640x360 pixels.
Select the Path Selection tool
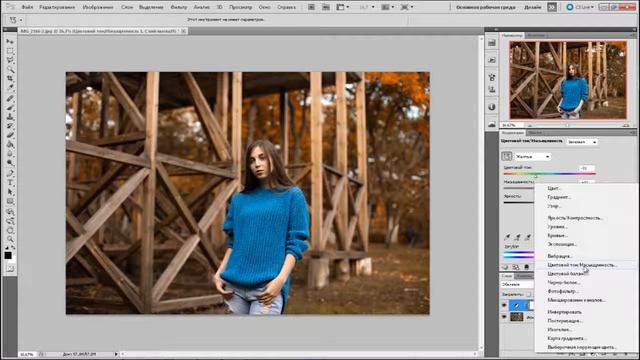(x=10, y=192)
